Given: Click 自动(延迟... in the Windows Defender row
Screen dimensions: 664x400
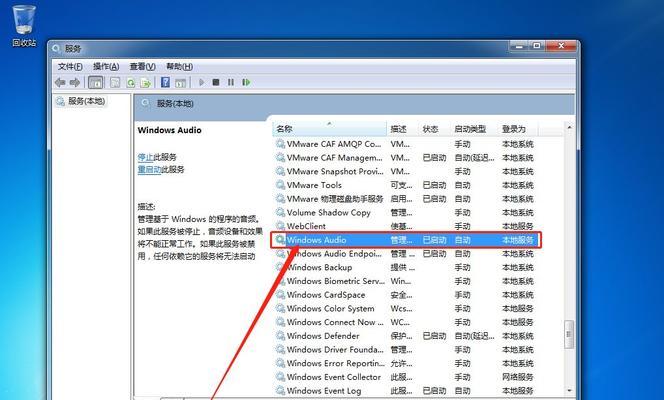Looking at the screenshot, I should (x=474, y=336).
